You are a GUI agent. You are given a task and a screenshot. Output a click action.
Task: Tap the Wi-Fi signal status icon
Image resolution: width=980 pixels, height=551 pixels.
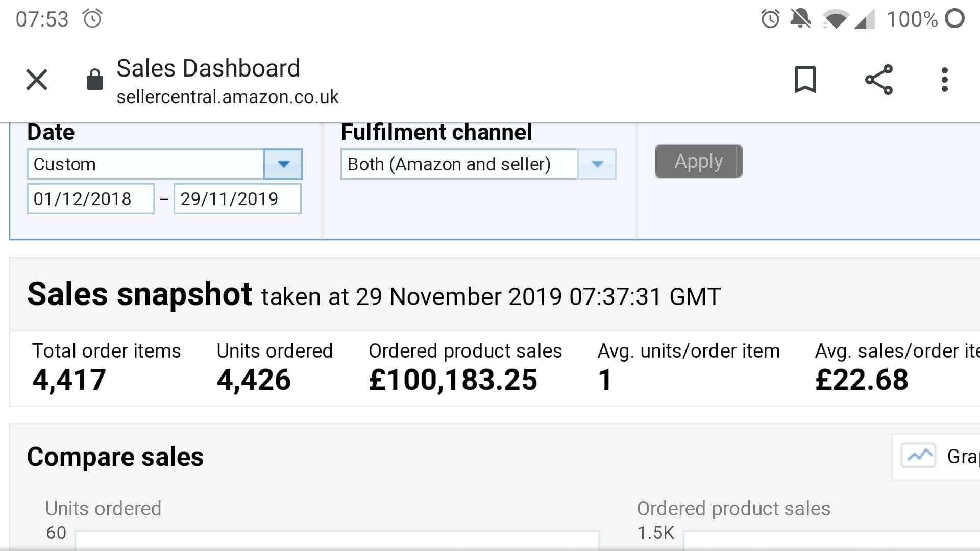coord(836,19)
